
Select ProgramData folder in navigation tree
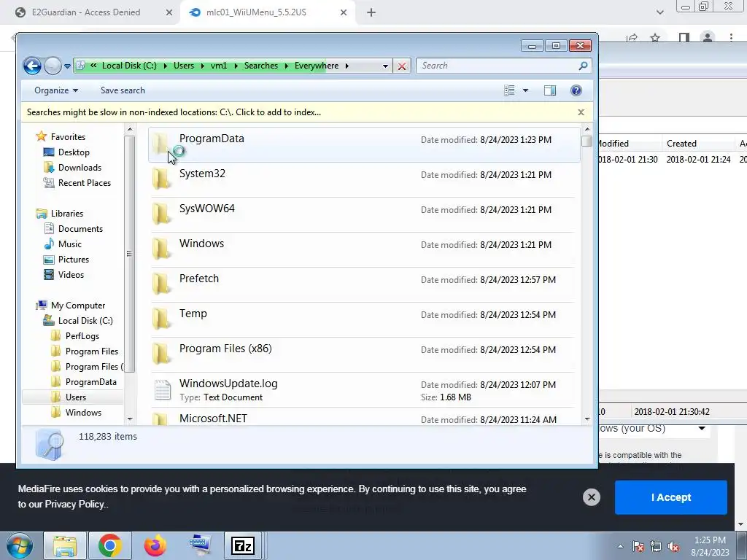pos(90,382)
